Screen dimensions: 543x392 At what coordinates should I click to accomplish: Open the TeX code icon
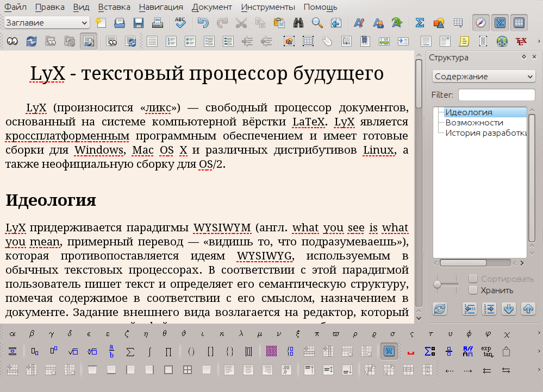pyautogui.click(x=521, y=41)
